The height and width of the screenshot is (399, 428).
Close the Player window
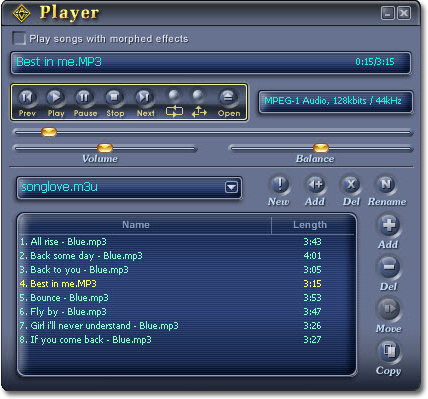click(404, 13)
